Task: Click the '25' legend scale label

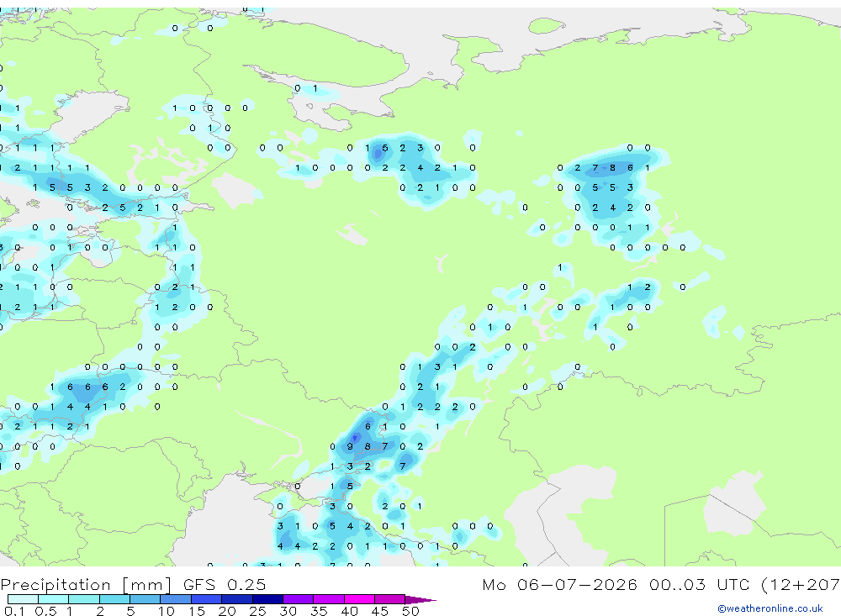Action: point(257,611)
